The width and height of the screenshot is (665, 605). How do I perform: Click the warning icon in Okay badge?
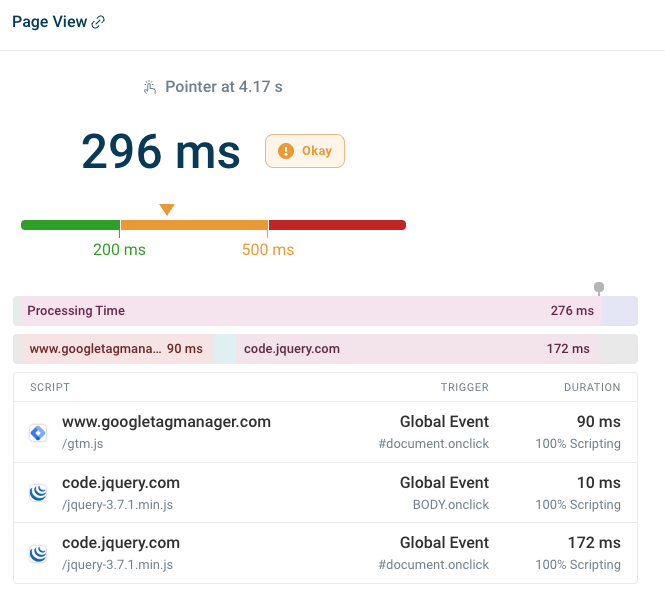286,151
